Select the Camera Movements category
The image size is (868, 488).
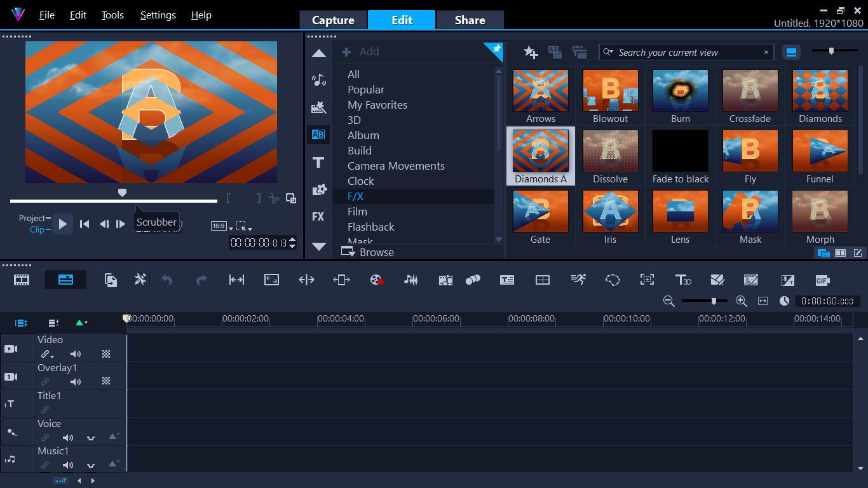pyautogui.click(x=396, y=166)
